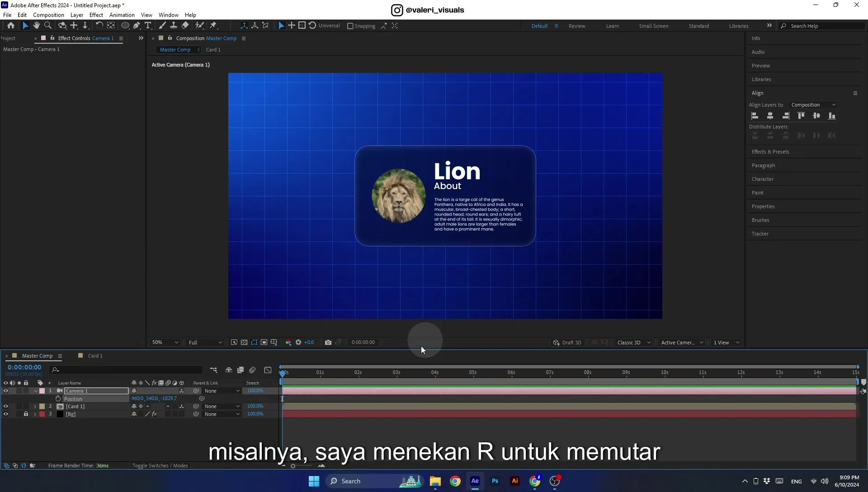The image size is (868, 492).
Task: Select the Eraser tool
Action: tap(185, 26)
